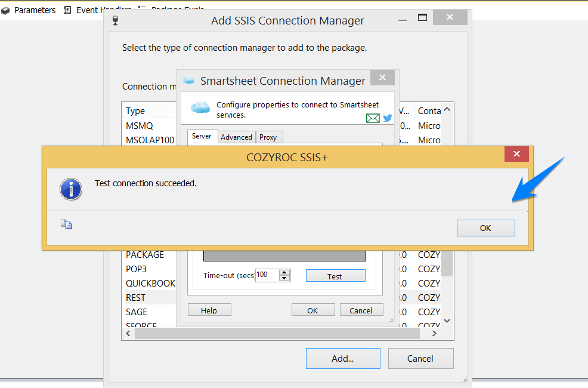Increase the Time-out value with the up arrow
Image resolution: width=588 pixels, height=388 pixels.
point(284,272)
